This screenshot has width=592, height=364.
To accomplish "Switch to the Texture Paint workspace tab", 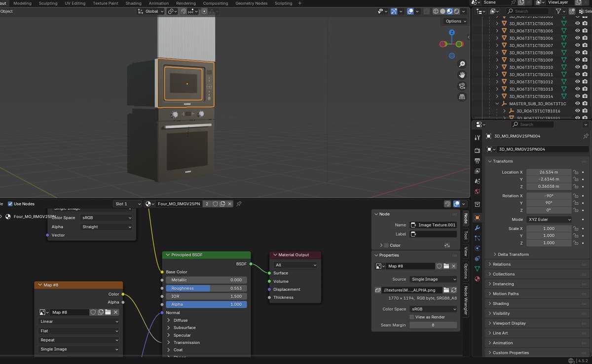I will (x=106, y=3).
